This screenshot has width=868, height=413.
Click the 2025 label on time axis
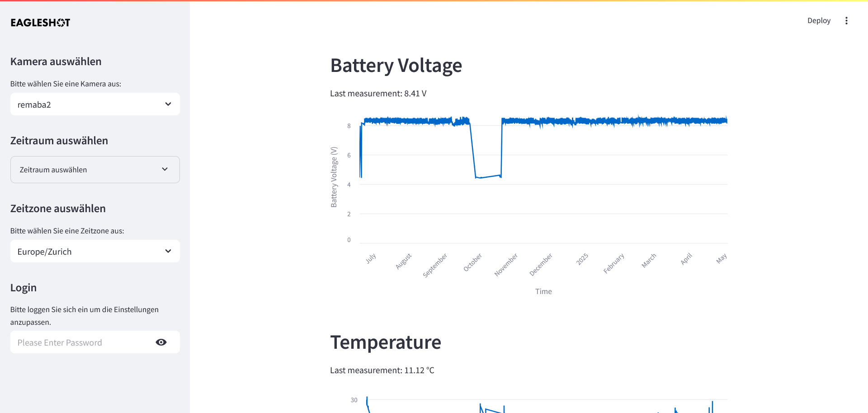coord(582,259)
